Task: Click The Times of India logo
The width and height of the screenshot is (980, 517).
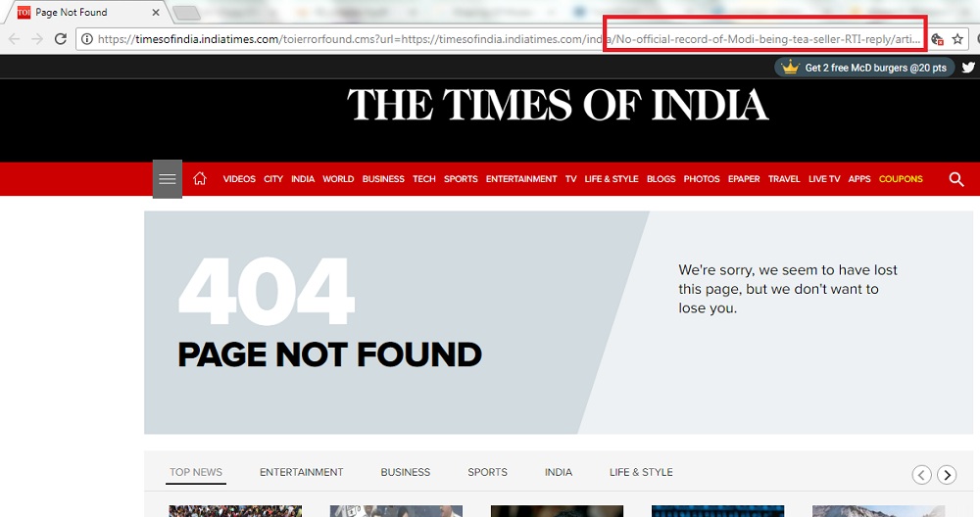Action: point(558,104)
